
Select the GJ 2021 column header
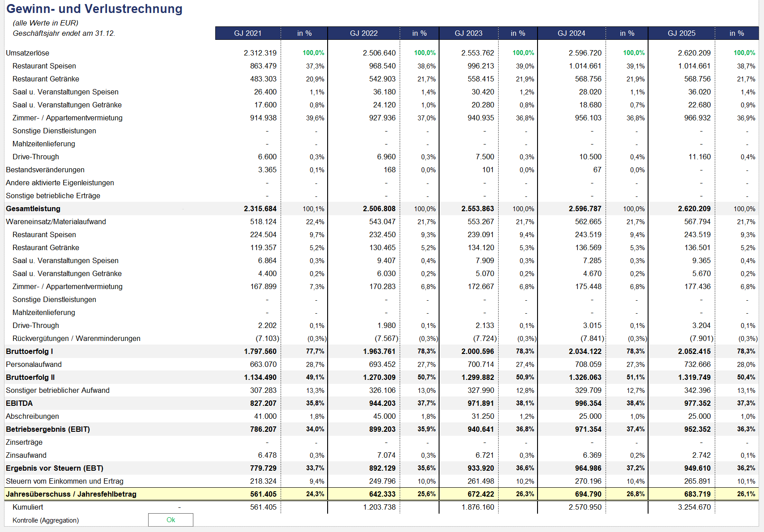(248, 33)
